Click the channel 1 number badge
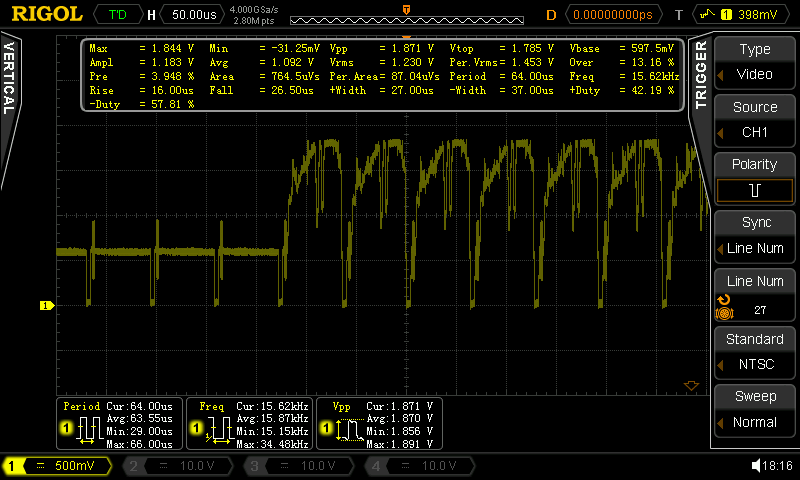This screenshot has height=480, width=800. coord(11,466)
